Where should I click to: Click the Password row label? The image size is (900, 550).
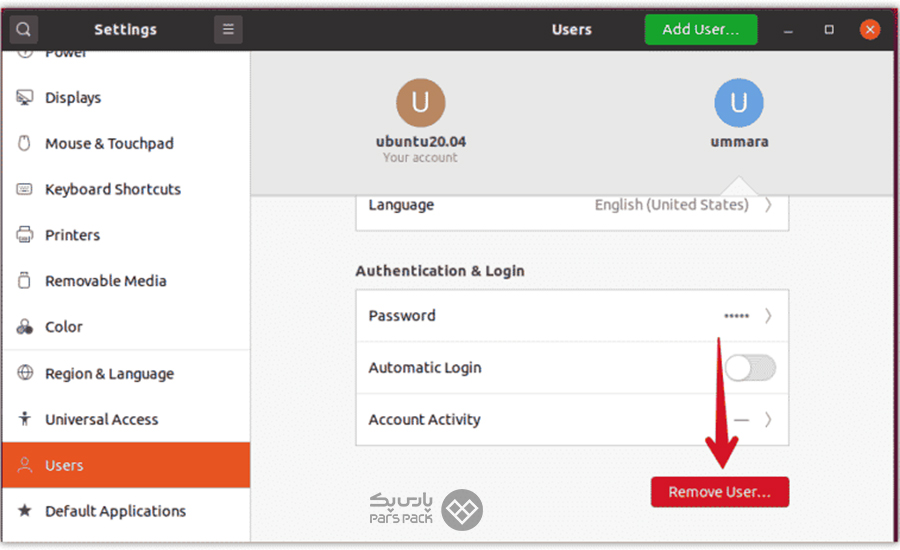click(402, 316)
